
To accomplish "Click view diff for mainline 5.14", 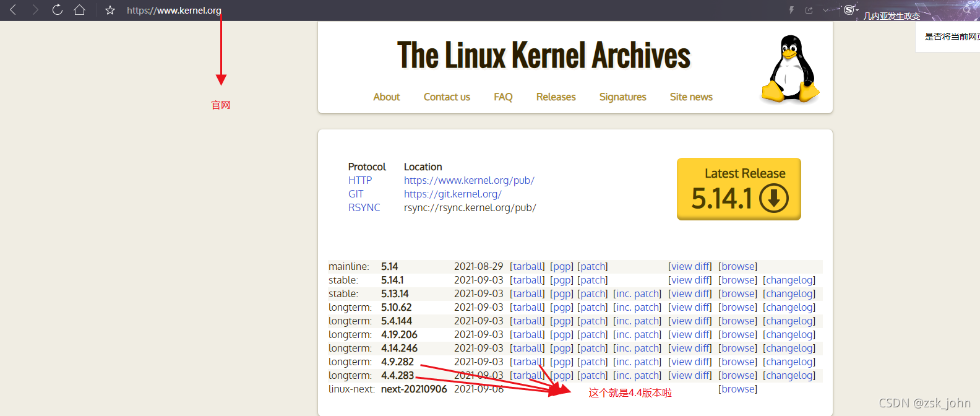I will (x=690, y=267).
